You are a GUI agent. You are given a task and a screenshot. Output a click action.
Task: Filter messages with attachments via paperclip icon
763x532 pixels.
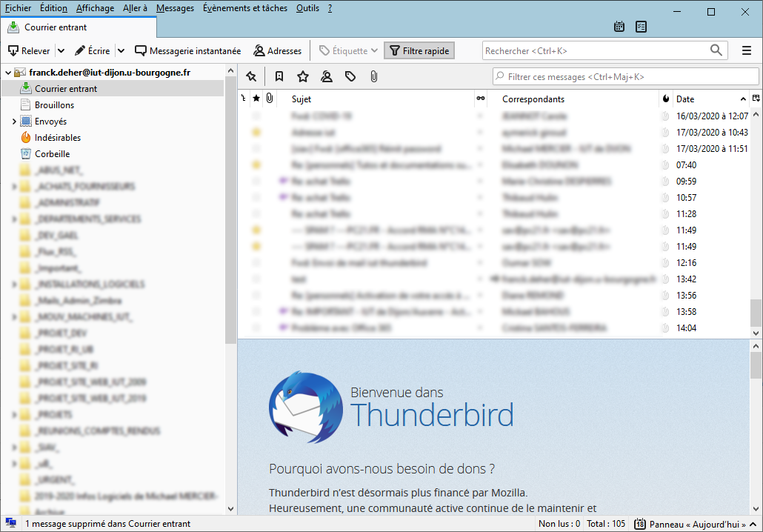click(374, 76)
